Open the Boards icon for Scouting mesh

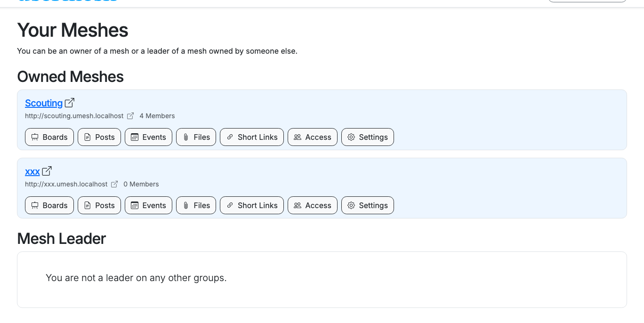[35, 137]
